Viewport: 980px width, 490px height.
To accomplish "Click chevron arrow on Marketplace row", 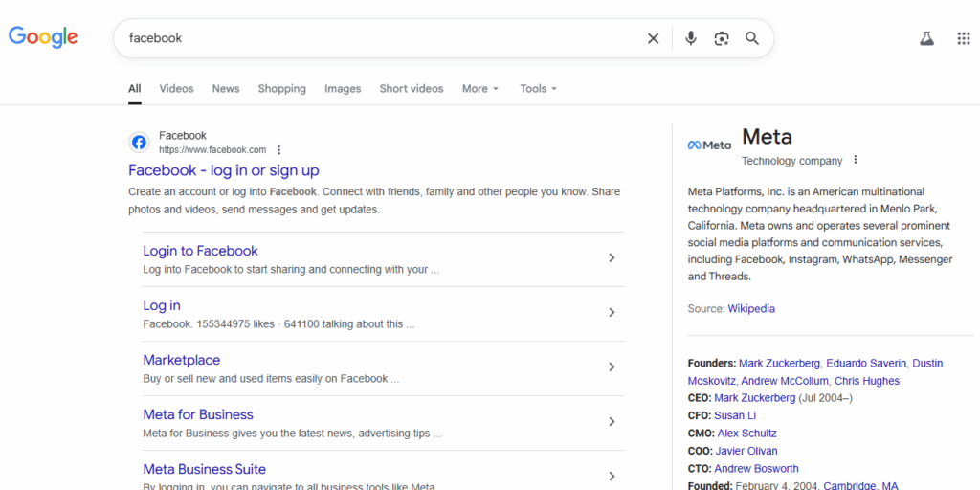I will (612, 367).
